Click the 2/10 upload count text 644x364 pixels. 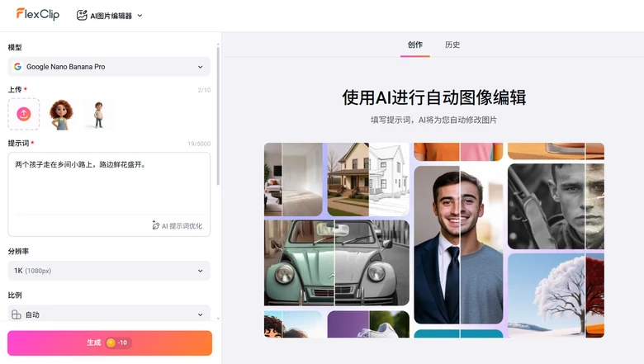204,90
